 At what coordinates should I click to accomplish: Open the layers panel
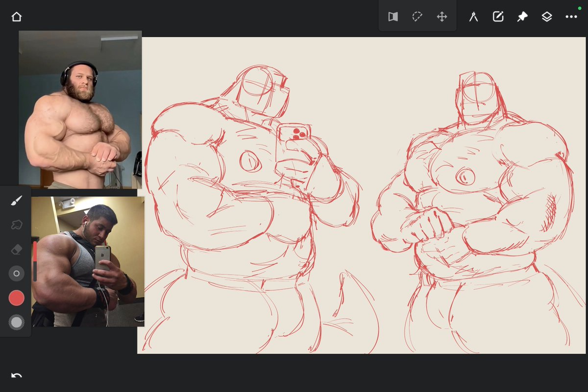pos(547,17)
